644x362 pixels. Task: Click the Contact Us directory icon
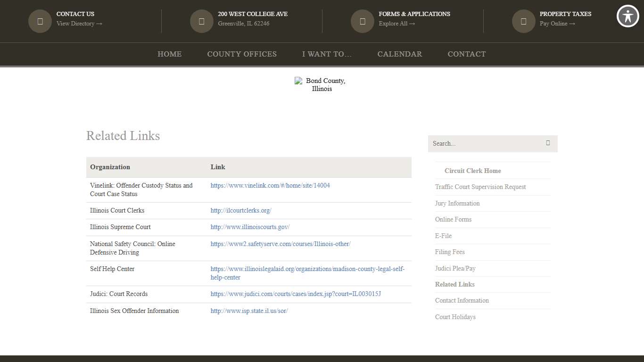coord(40,21)
